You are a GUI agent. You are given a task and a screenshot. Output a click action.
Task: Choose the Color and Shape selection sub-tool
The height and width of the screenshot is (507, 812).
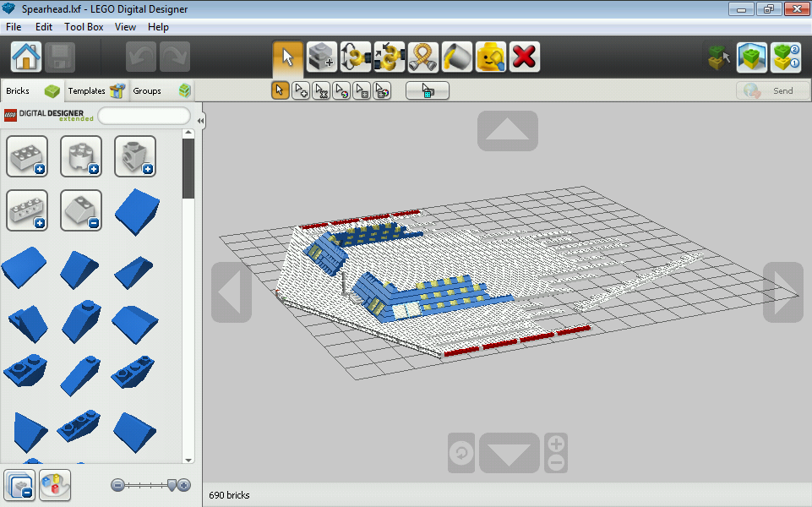coord(382,90)
